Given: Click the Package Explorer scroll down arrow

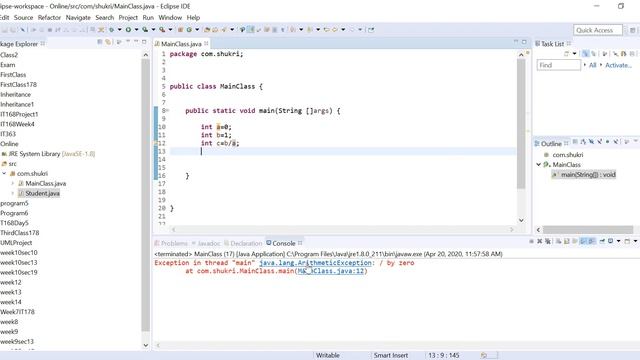Looking at the screenshot, I should [146, 345].
